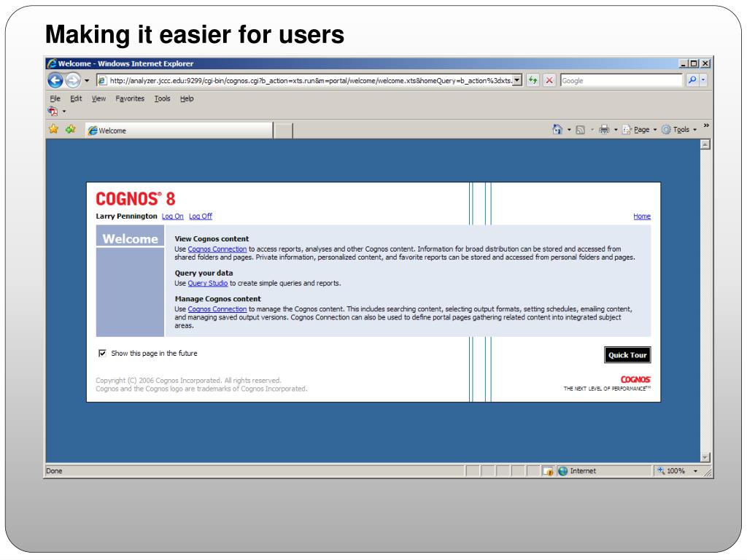Click the vertical scrollbar up arrow

coord(705,144)
